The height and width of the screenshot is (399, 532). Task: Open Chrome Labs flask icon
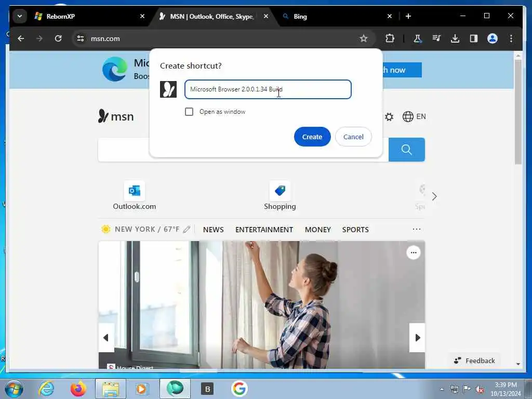tap(417, 38)
